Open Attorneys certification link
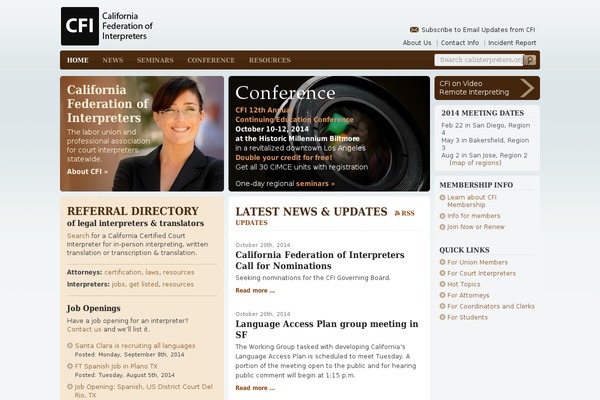This screenshot has width=600, height=400. (x=123, y=272)
